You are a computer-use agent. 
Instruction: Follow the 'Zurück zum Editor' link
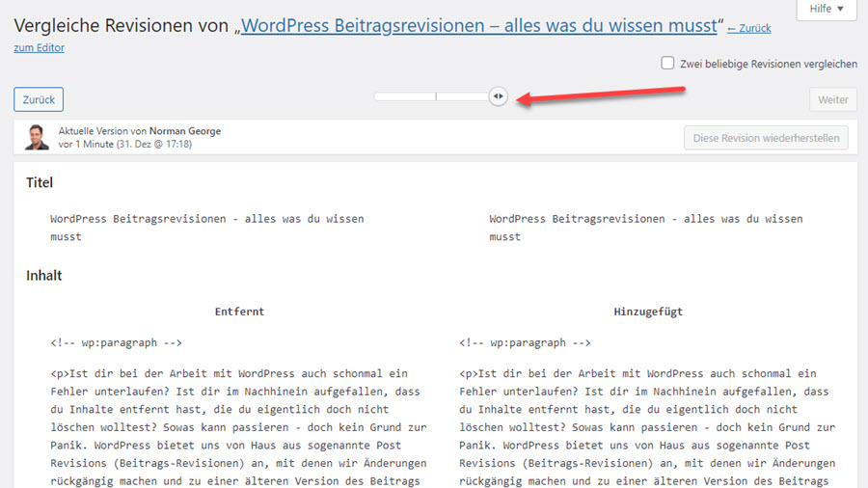click(x=748, y=28)
